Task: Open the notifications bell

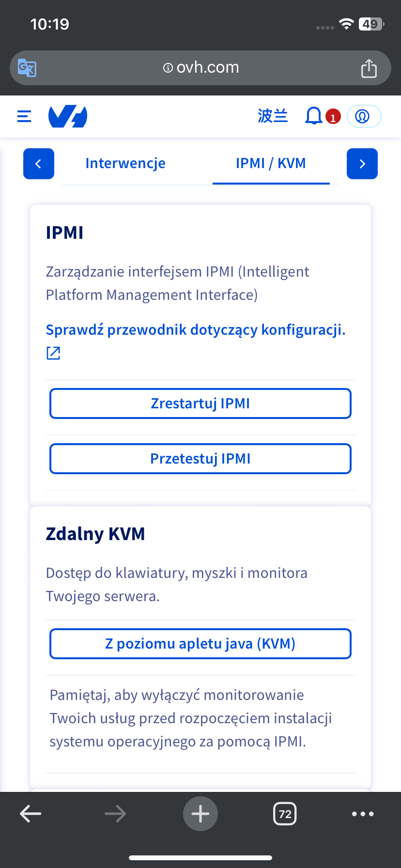Action: pyautogui.click(x=314, y=116)
